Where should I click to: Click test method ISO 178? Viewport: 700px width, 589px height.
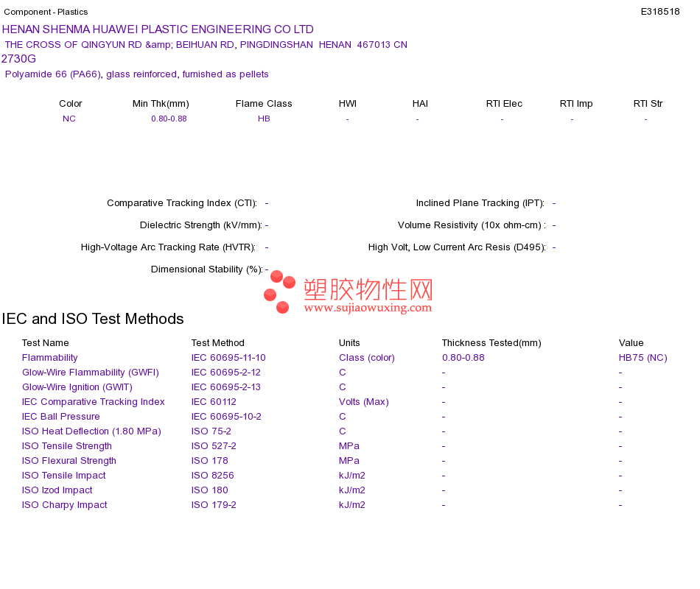[x=210, y=460]
